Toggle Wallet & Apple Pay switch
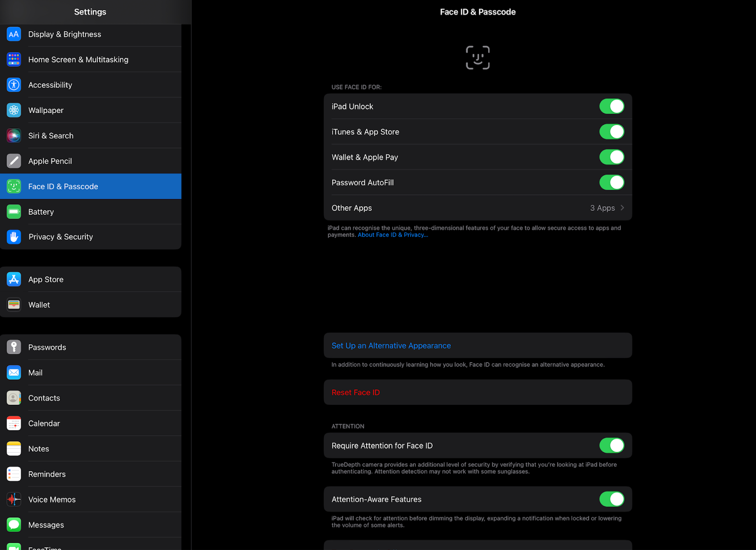This screenshot has height=550, width=756. pyautogui.click(x=612, y=157)
